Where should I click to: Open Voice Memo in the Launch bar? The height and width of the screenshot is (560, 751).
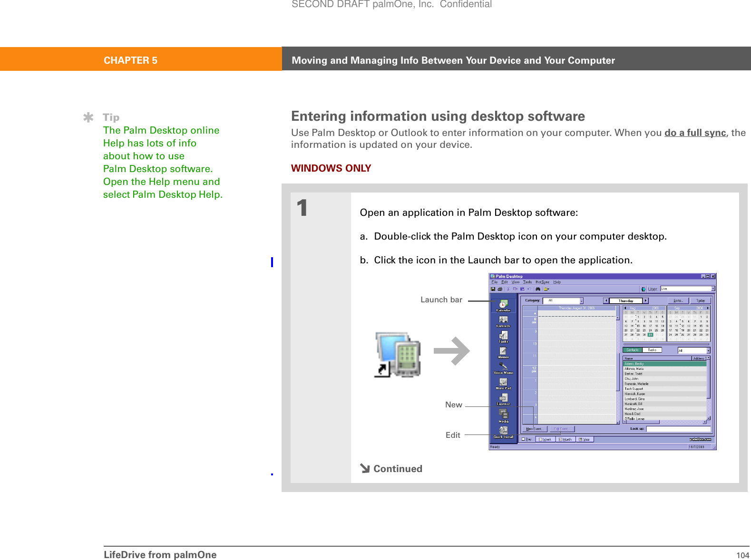tap(503, 368)
